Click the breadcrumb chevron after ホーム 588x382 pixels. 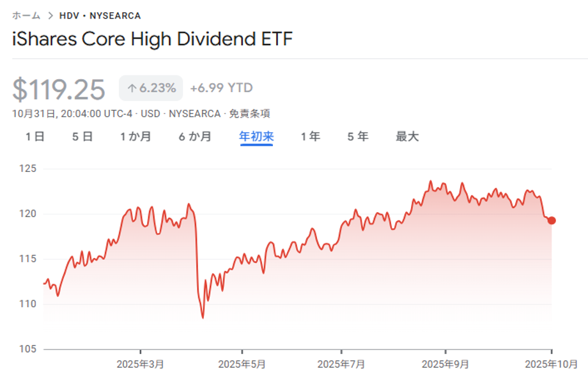pos(50,15)
